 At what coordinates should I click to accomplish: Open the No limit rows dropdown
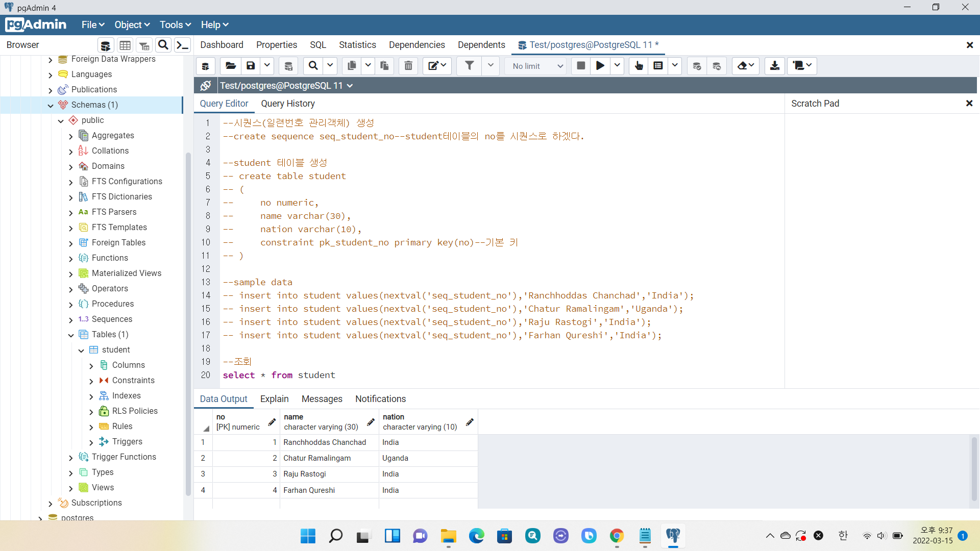(536, 66)
